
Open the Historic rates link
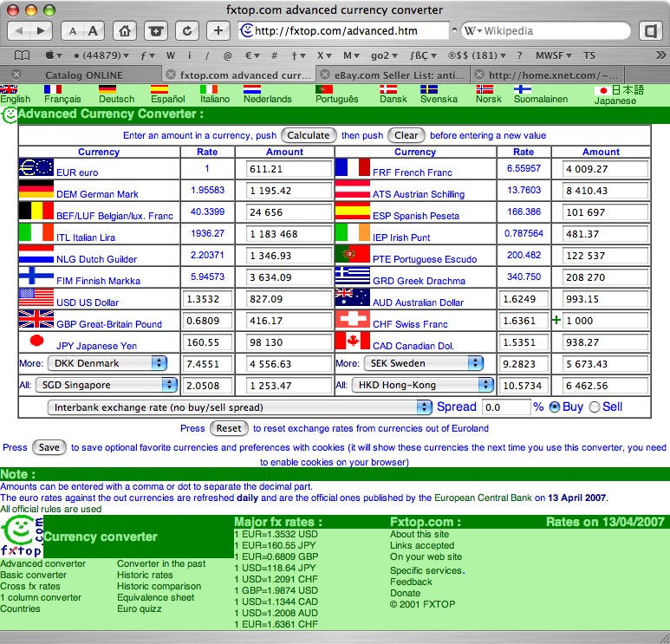(145, 575)
